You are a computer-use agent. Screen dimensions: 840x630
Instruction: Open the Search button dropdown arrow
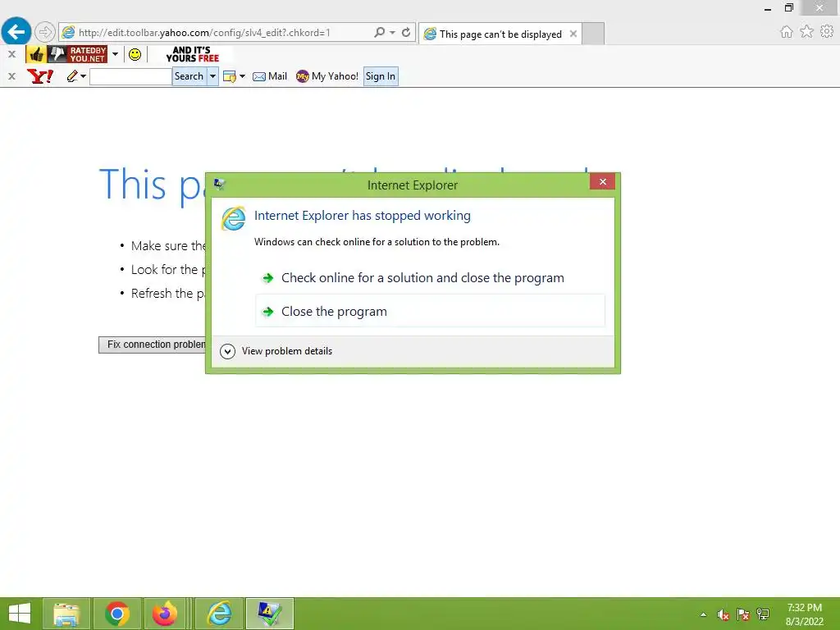(x=212, y=76)
